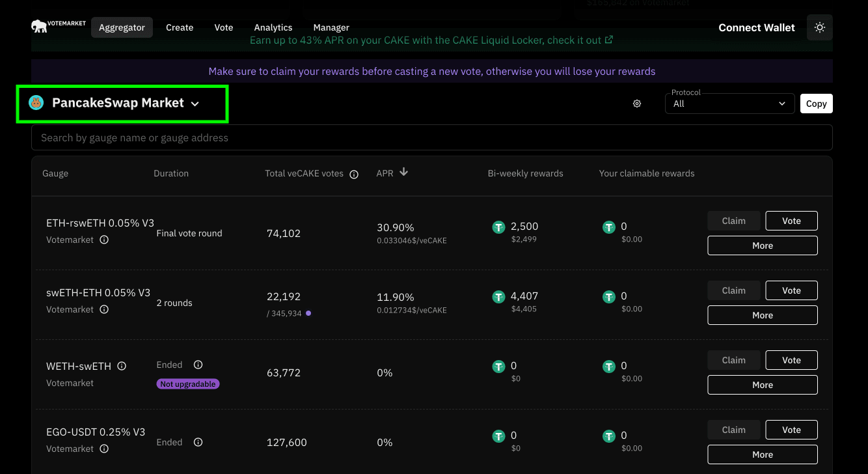Vote on the ETH-rswETH 0.05% V3 gauge
The image size is (868, 474).
[x=791, y=221]
